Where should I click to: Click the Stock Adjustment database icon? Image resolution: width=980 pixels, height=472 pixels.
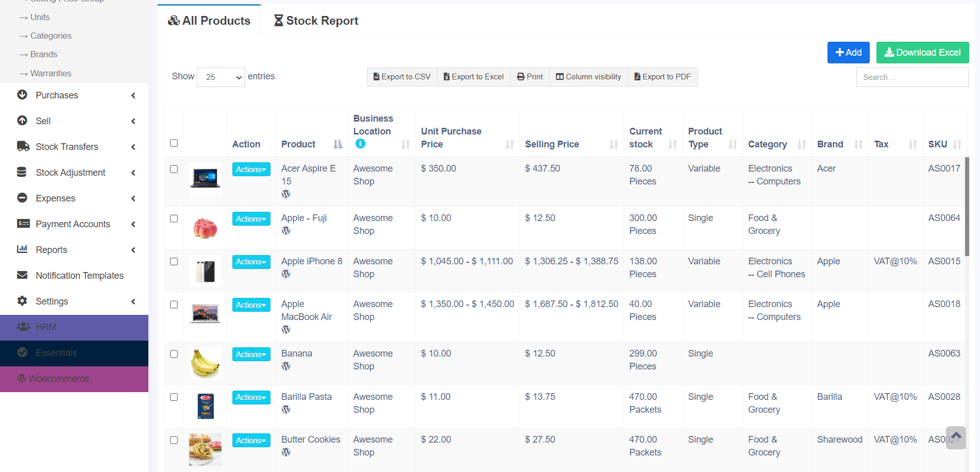coord(22,172)
